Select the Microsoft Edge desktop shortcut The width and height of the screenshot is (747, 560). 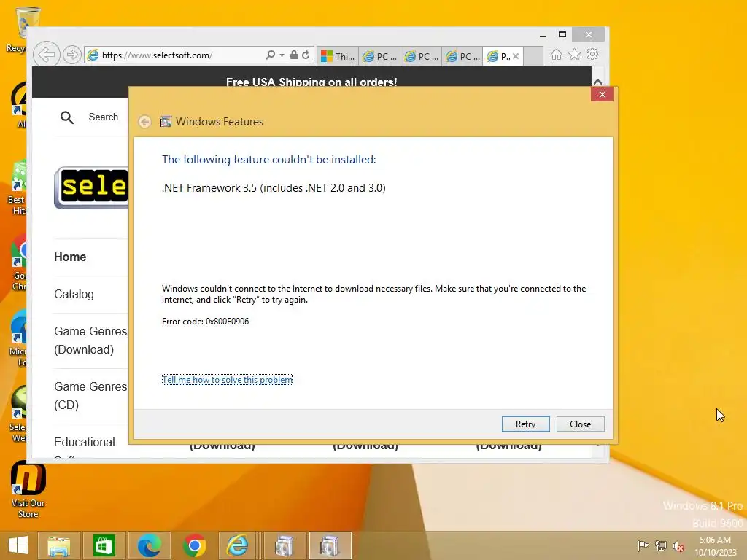click(x=19, y=338)
